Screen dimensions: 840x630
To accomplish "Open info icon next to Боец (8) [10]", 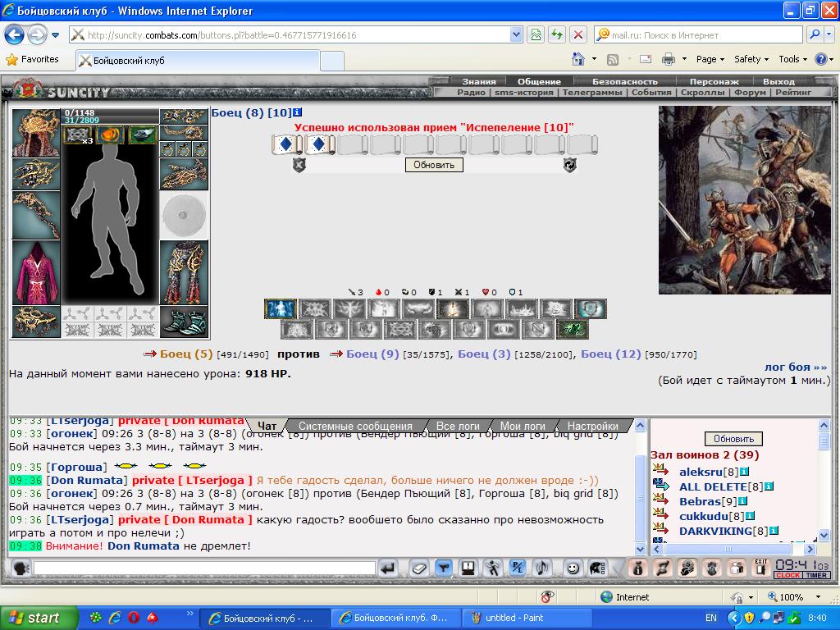I will pos(297,112).
